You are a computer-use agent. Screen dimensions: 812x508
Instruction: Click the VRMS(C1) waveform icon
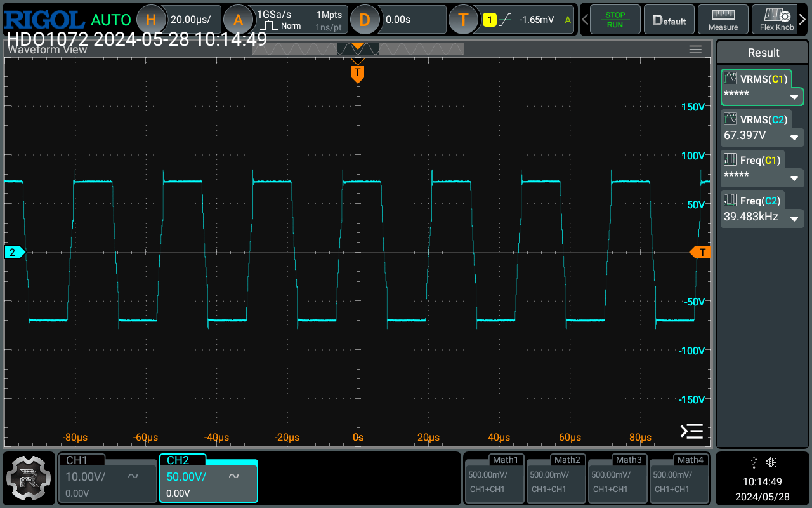tap(730, 79)
